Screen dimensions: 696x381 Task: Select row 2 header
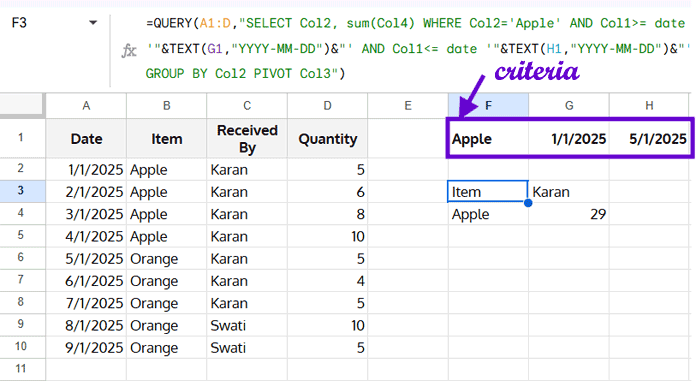click(x=22, y=169)
